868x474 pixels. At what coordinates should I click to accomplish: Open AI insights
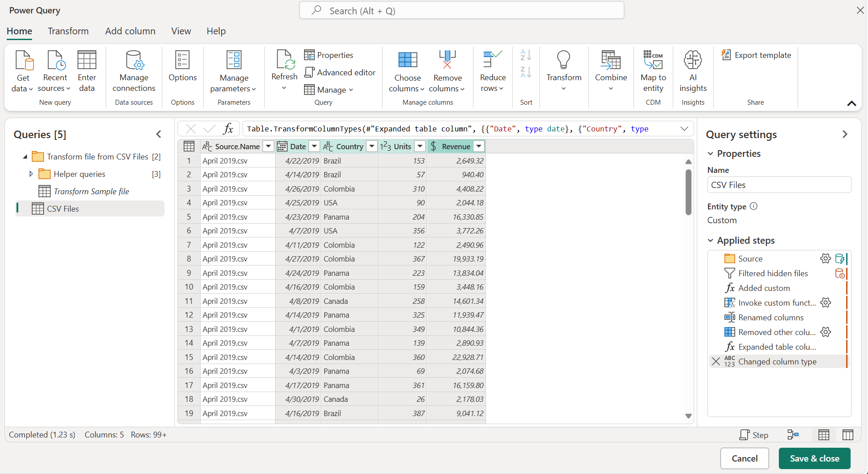[x=693, y=71]
